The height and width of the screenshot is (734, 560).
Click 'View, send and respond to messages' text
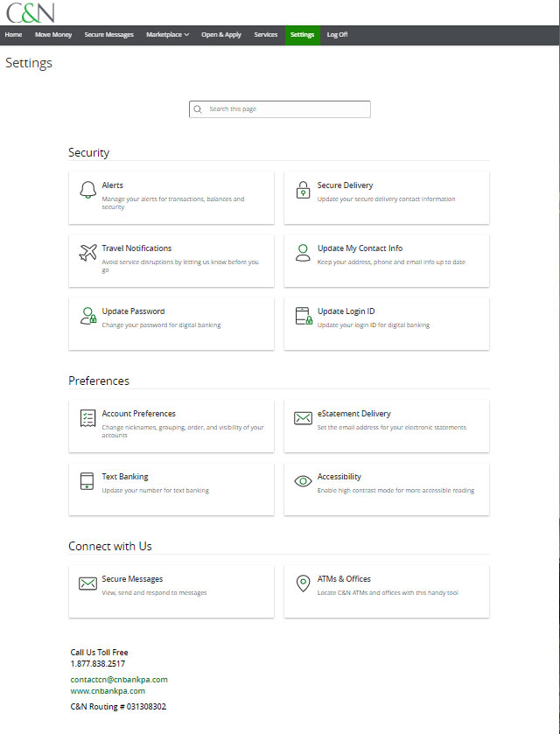[x=155, y=592]
